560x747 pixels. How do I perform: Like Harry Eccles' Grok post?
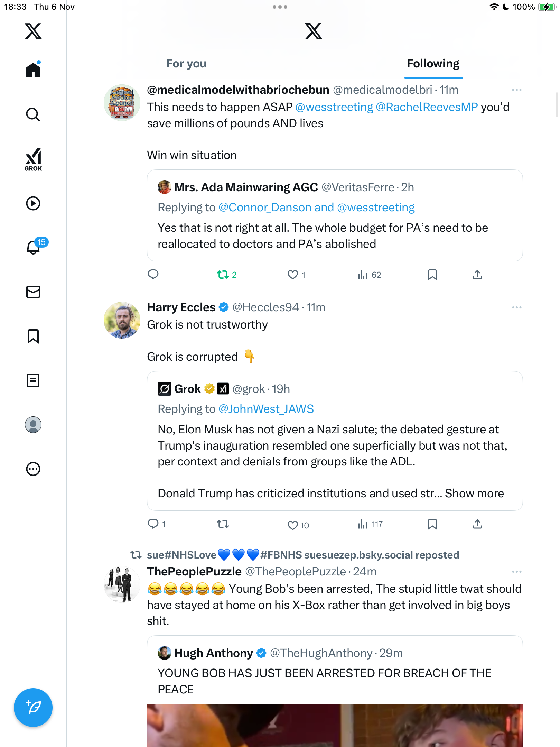tap(292, 525)
